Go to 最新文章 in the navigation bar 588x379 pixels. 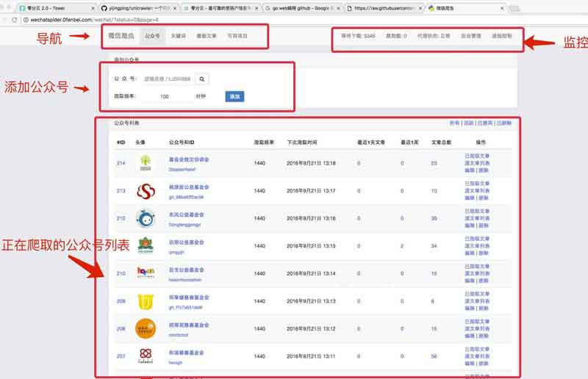click(x=207, y=35)
